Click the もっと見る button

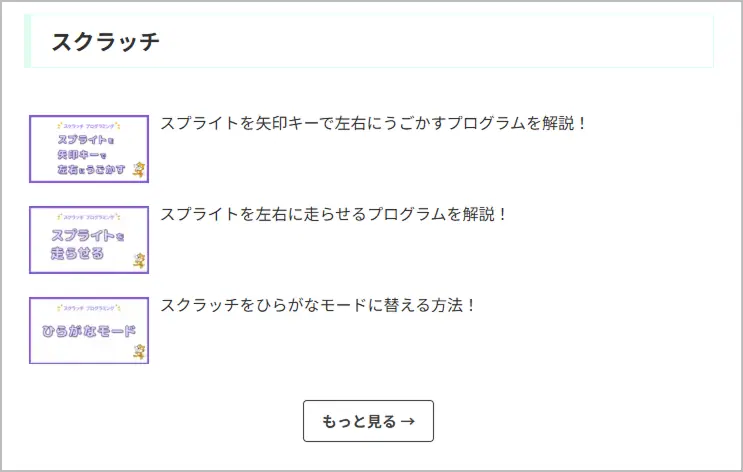[368, 421]
